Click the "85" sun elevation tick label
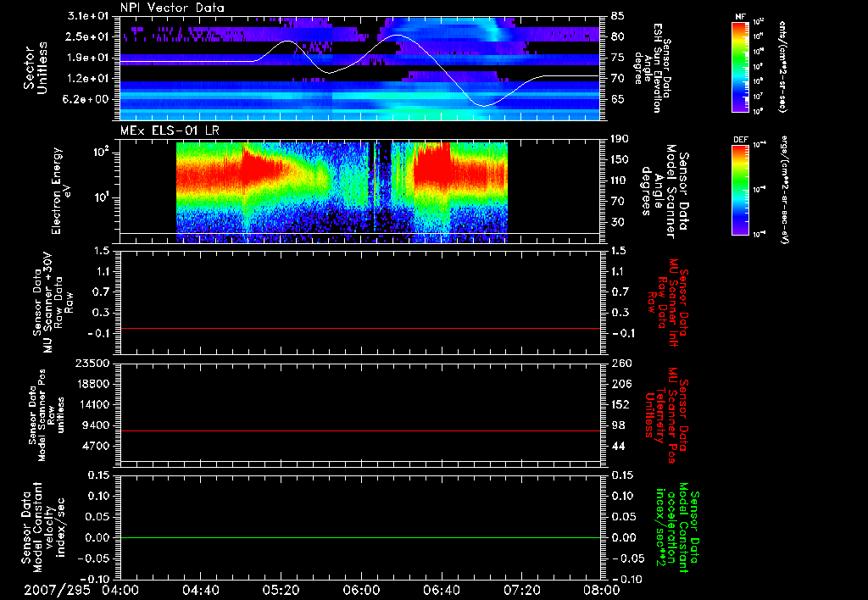 [x=618, y=16]
